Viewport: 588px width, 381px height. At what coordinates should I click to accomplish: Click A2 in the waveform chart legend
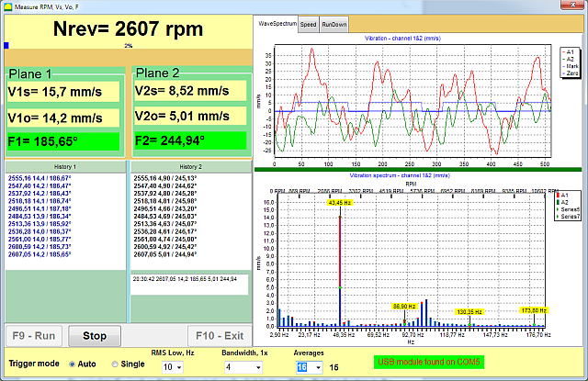(570, 59)
